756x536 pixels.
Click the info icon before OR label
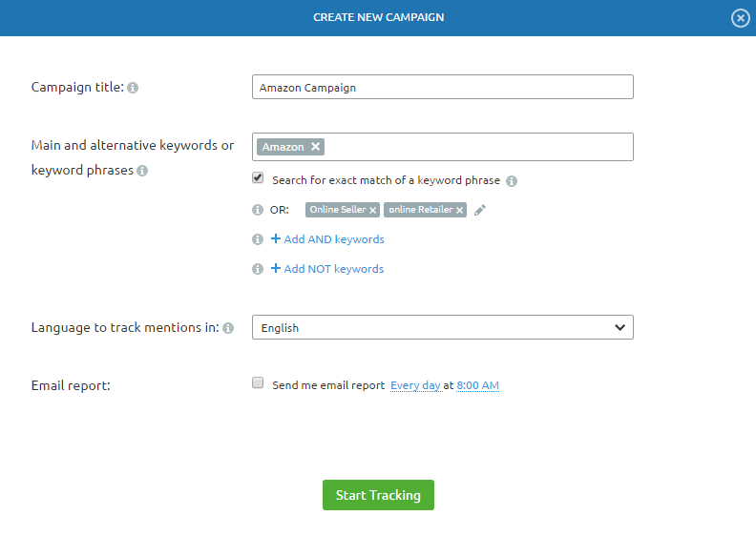(258, 210)
